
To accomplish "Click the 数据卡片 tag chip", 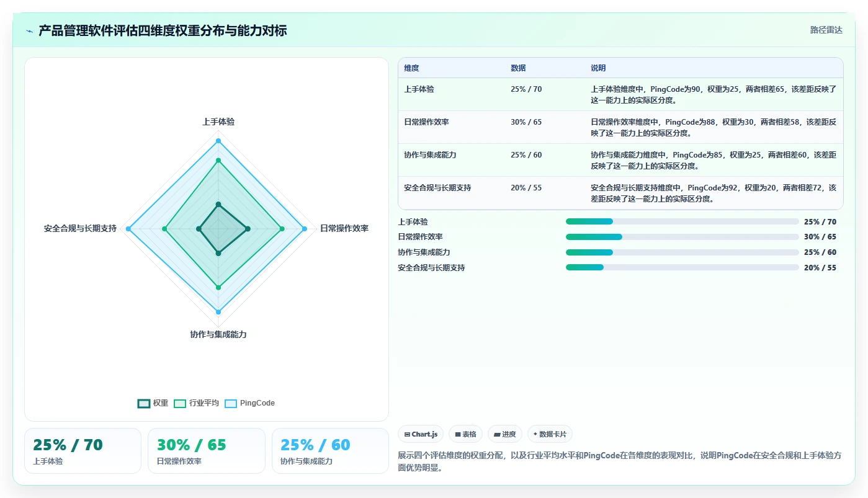I will click(550, 434).
